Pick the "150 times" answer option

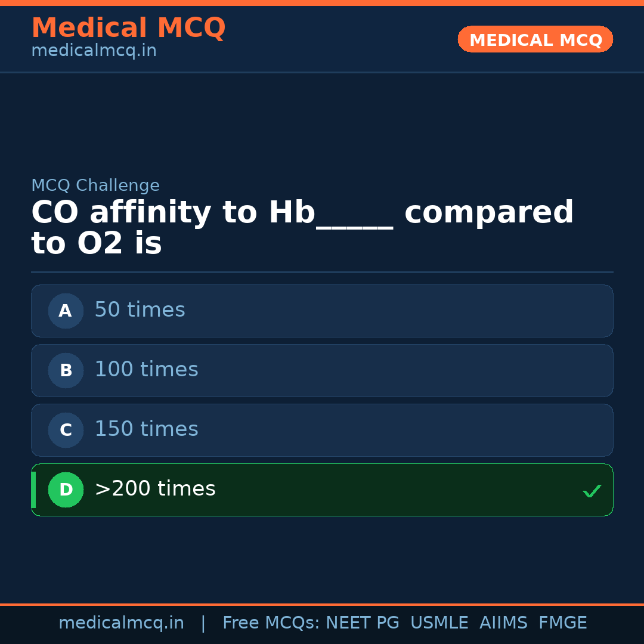pos(322,430)
